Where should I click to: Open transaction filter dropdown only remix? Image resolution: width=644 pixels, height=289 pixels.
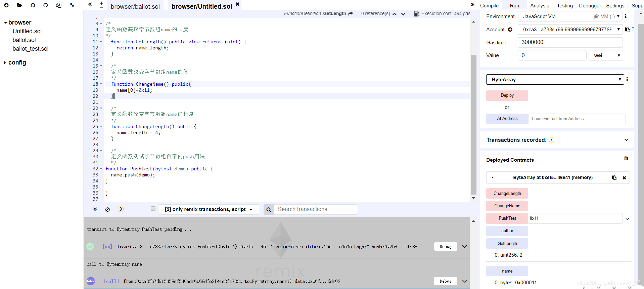coord(209,209)
